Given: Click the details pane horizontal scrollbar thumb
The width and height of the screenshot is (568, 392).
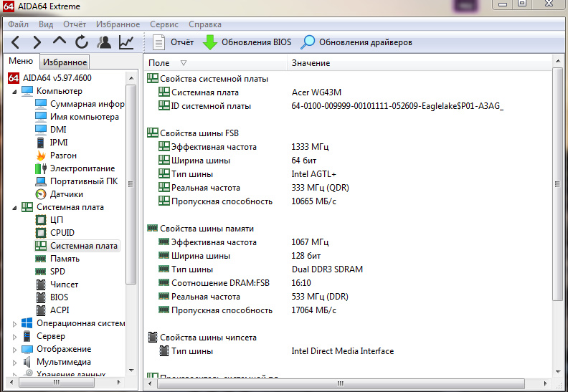Looking at the screenshot, I should tap(341, 383).
